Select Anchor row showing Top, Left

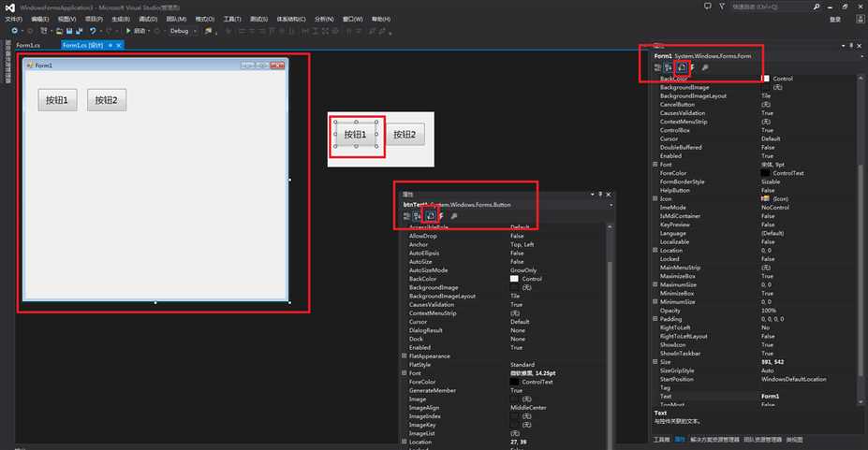click(504, 244)
